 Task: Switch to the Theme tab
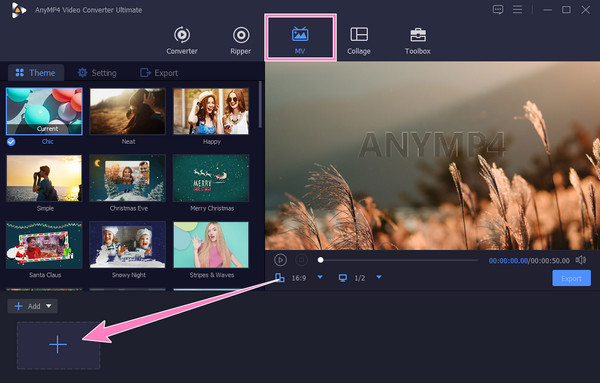point(36,73)
